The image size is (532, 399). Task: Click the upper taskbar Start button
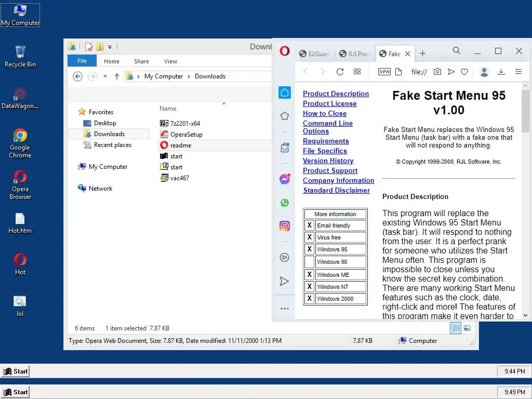[x=15, y=371]
